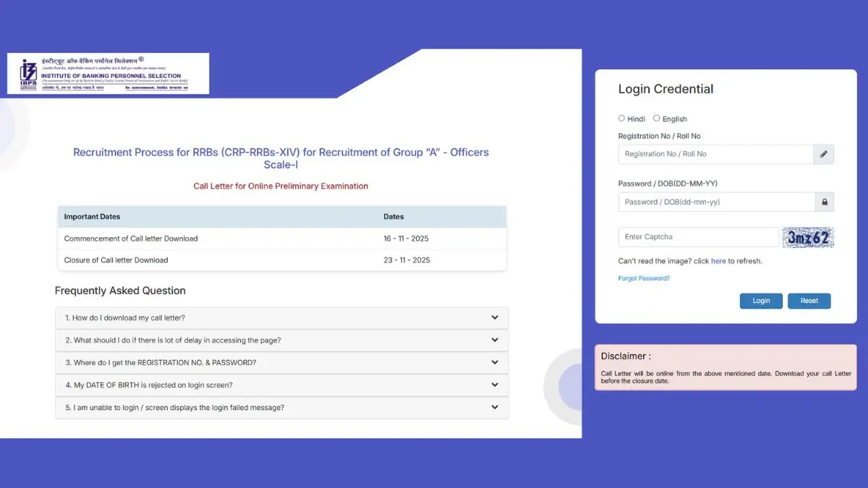
Task: Click the IBPS header logo
Action: (x=107, y=73)
